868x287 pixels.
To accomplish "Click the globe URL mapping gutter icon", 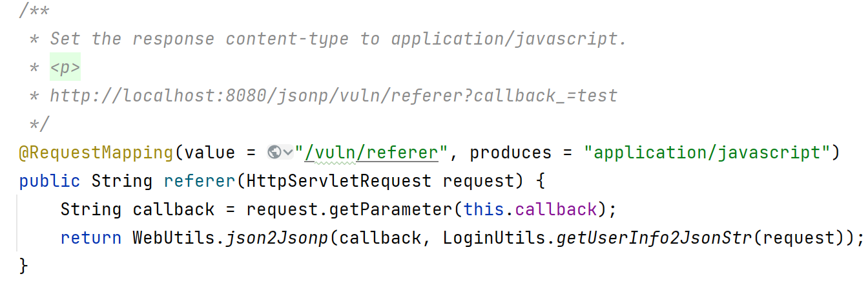I will click(274, 153).
